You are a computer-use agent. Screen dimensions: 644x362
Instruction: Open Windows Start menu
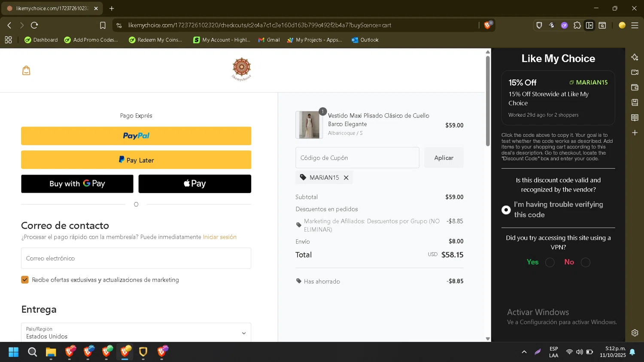[13, 352]
